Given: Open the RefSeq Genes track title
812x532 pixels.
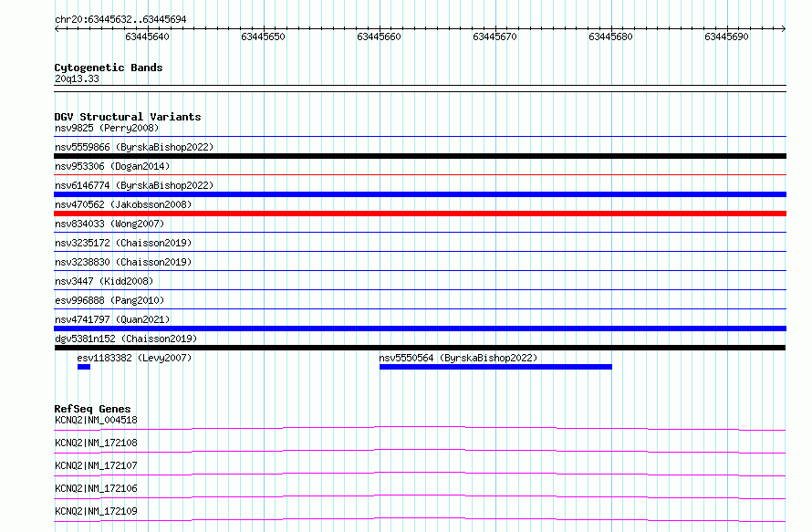Looking at the screenshot, I should [92, 409].
